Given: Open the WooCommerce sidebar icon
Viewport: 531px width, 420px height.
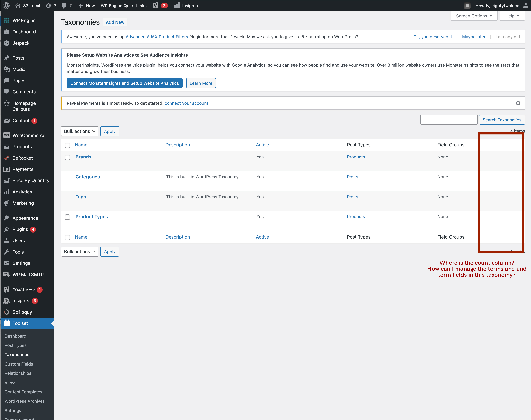Looking at the screenshot, I should (x=7, y=135).
